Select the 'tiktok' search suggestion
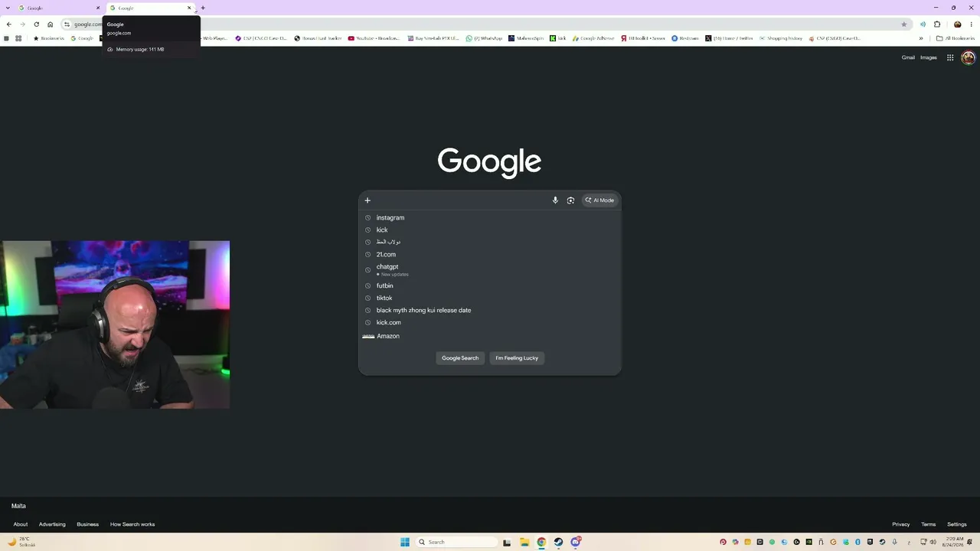The image size is (980, 551). pos(490,298)
